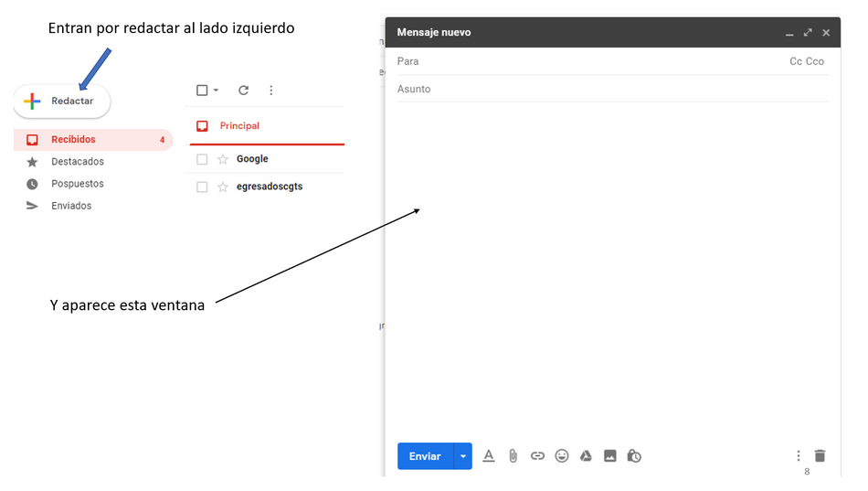868x491 pixels.
Task: Switch to the Principal tab
Action: (239, 126)
